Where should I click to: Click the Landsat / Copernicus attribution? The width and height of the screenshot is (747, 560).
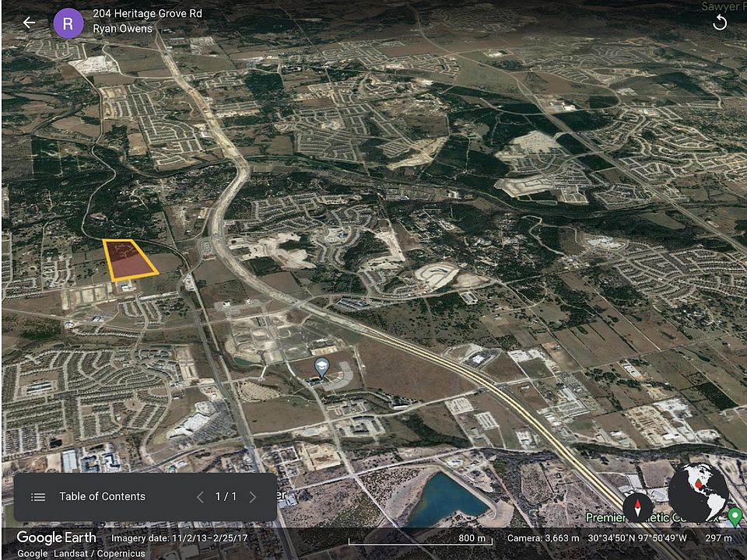pos(100,553)
